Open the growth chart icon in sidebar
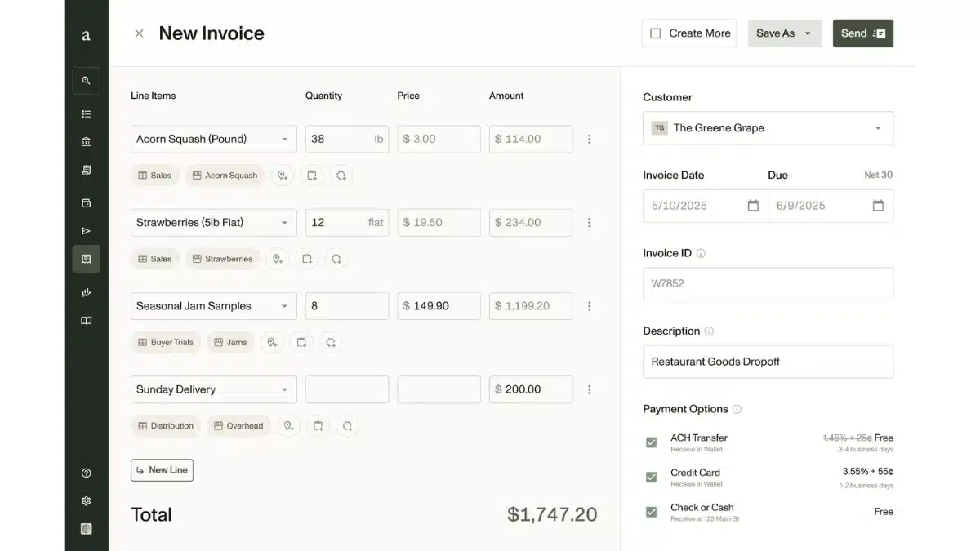Viewport: 980px width, 551px height. point(86,292)
